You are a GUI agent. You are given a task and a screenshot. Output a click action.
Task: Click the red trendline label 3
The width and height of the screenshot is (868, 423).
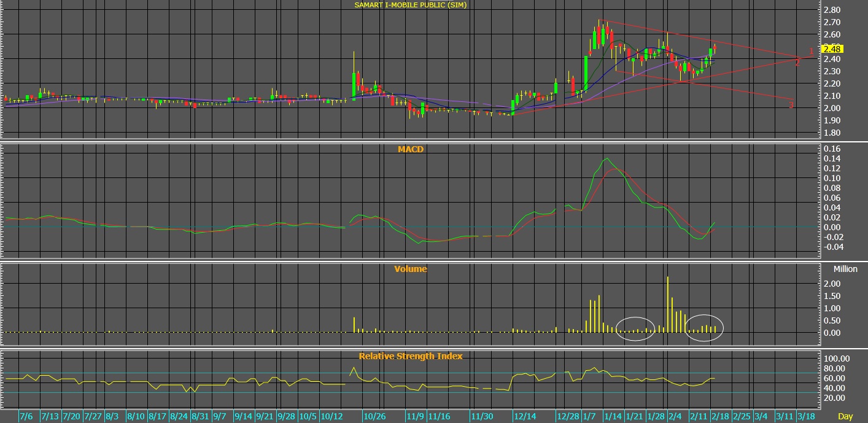791,105
